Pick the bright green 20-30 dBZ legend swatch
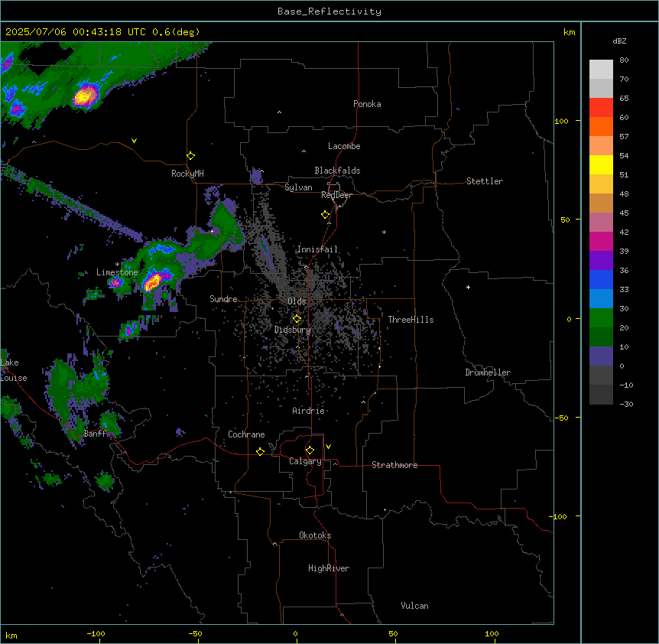 (x=601, y=318)
